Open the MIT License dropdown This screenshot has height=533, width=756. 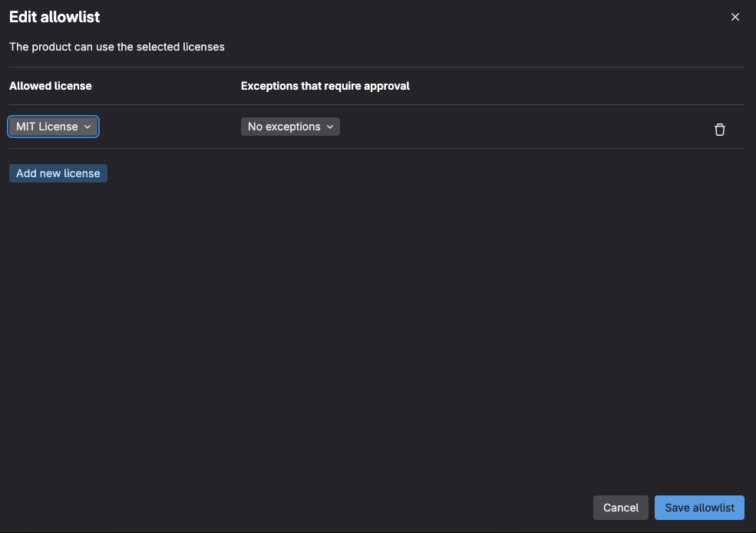coord(53,127)
